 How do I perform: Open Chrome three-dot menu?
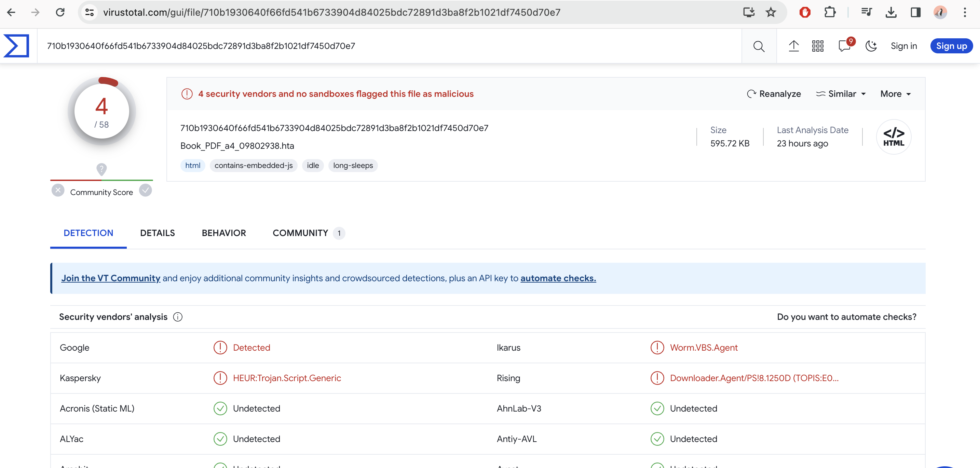click(x=965, y=12)
